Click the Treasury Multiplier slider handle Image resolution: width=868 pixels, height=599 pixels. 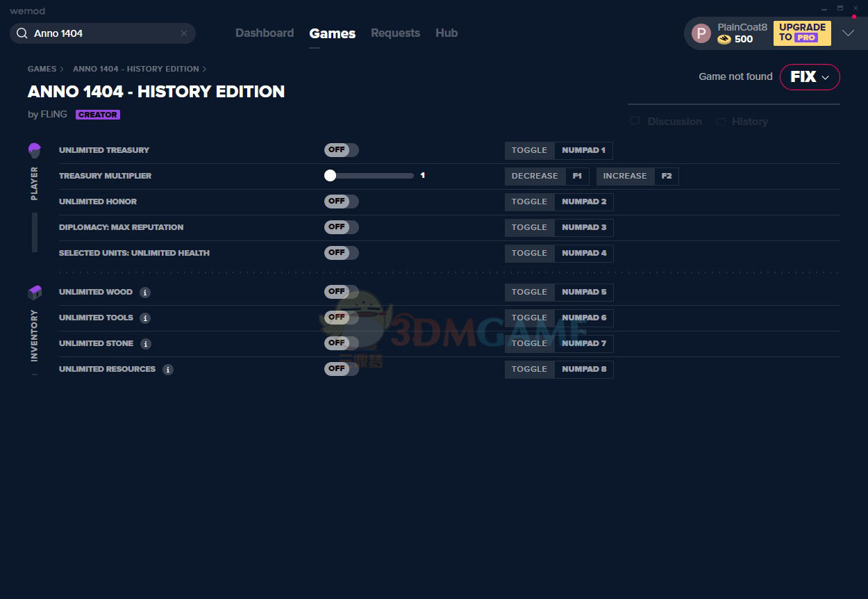tap(331, 176)
